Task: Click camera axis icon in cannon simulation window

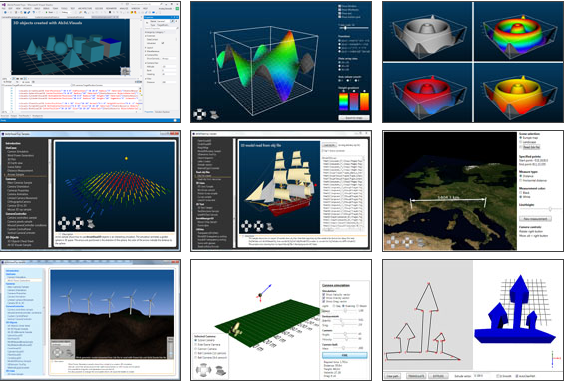Action: 220,370
